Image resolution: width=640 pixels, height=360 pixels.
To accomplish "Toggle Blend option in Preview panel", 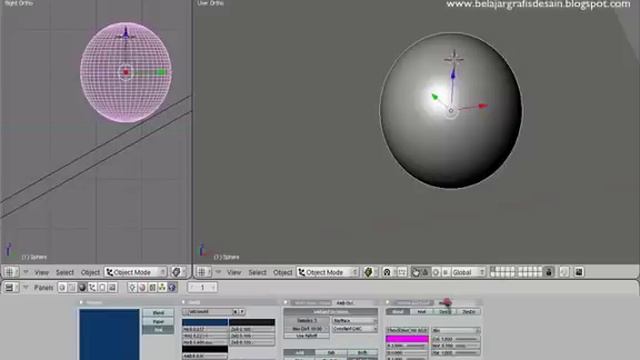I will pyautogui.click(x=158, y=313).
